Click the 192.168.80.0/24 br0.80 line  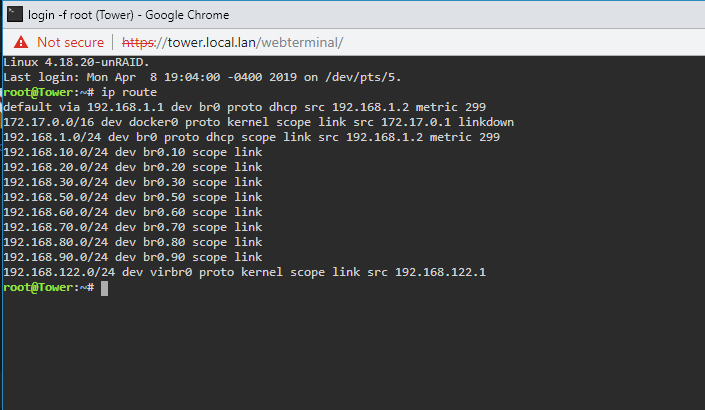pos(133,242)
